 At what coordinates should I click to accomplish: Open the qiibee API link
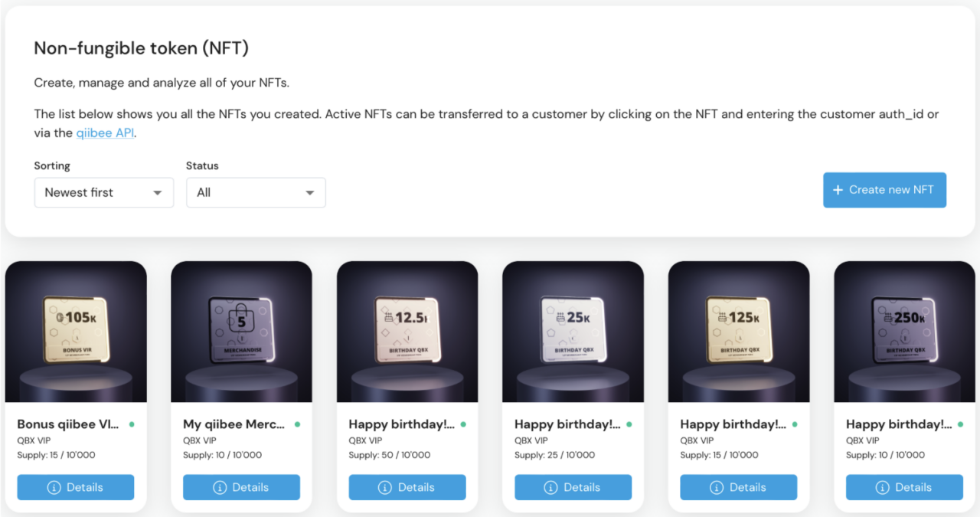[x=105, y=133]
